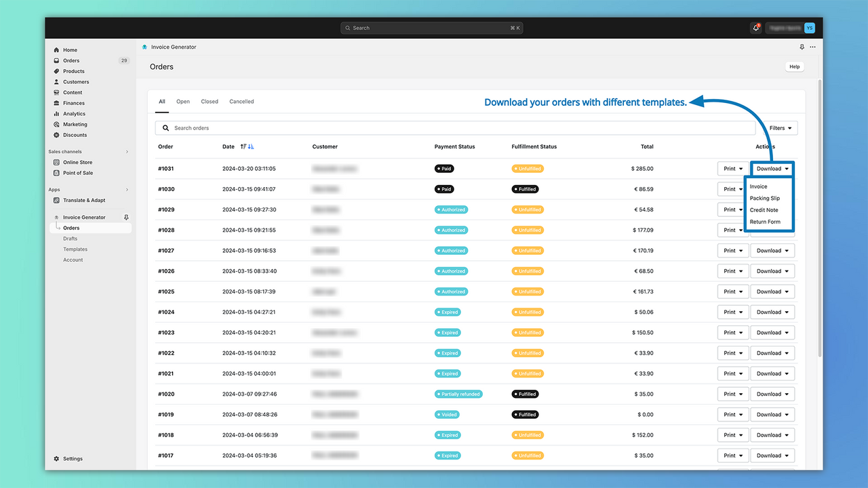This screenshot has width=868, height=488.
Task: Click the pin icon in the app header
Action: pos(802,47)
